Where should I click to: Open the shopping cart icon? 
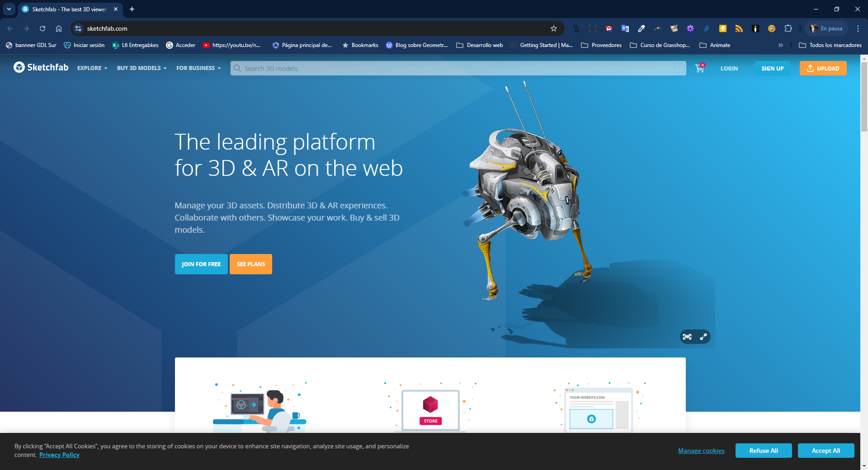[x=700, y=68]
